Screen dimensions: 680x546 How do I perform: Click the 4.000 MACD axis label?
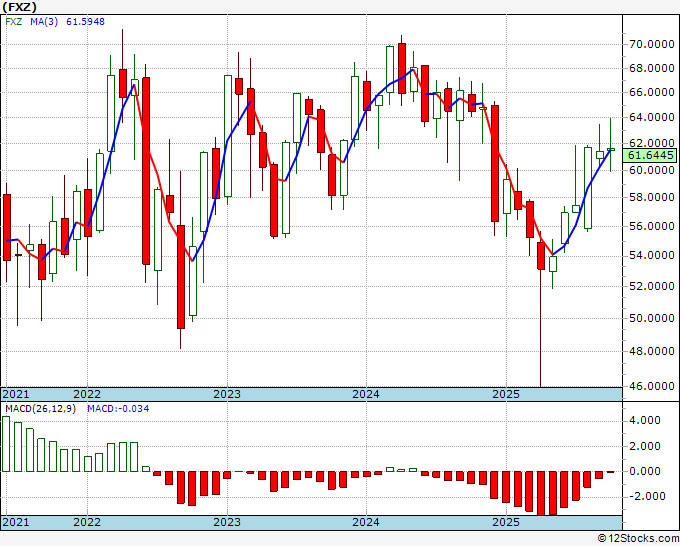(647, 420)
